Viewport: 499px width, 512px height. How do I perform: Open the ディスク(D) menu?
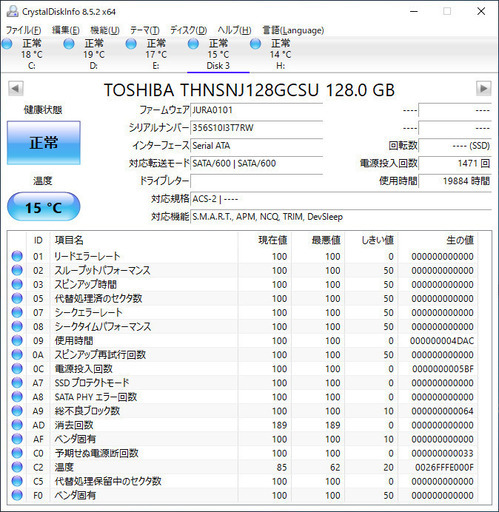pos(188,30)
